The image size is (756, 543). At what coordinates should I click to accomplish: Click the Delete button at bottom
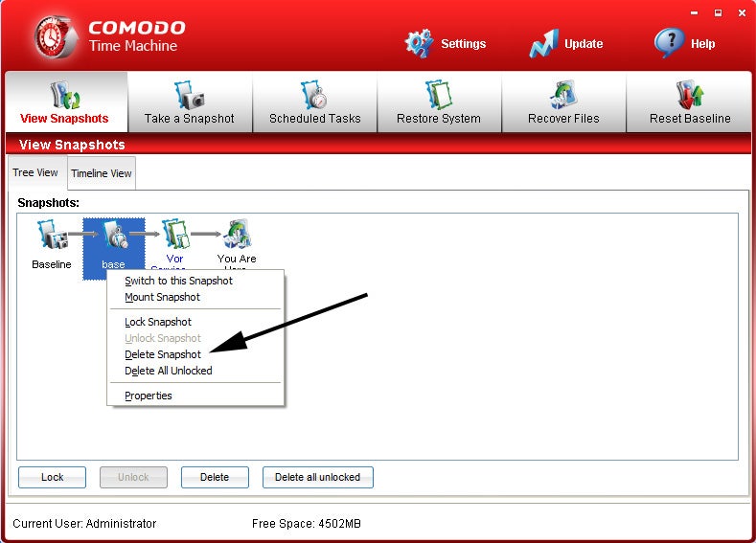(x=215, y=477)
